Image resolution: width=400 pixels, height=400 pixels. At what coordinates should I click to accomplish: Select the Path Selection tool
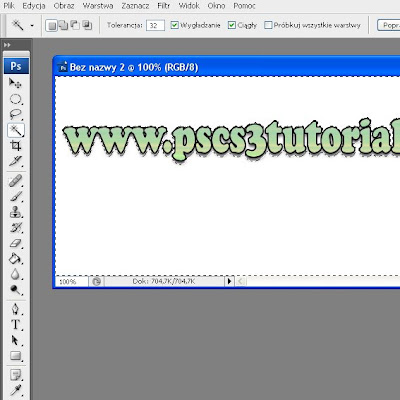point(15,340)
